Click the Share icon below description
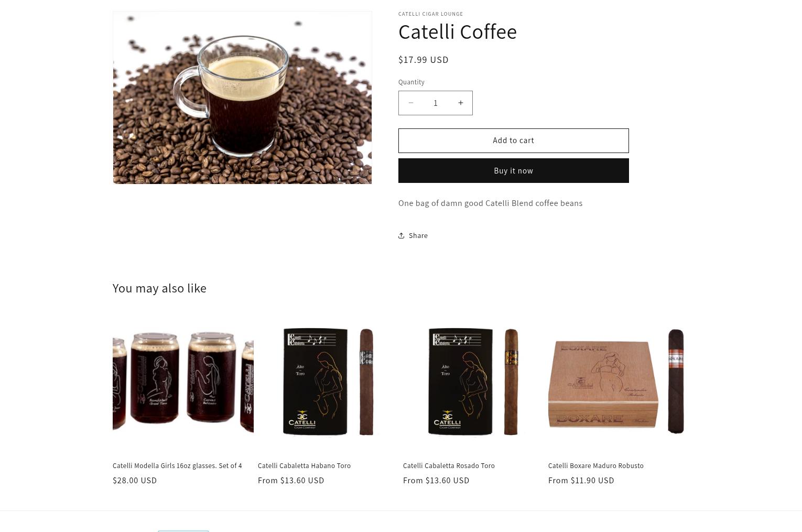The width and height of the screenshot is (802, 532). pos(402,235)
